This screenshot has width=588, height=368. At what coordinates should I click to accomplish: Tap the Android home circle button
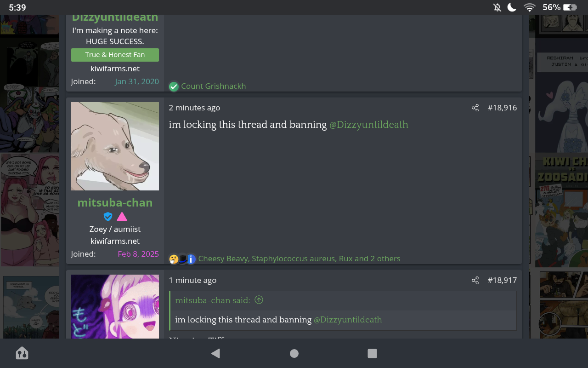[x=294, y=353]
